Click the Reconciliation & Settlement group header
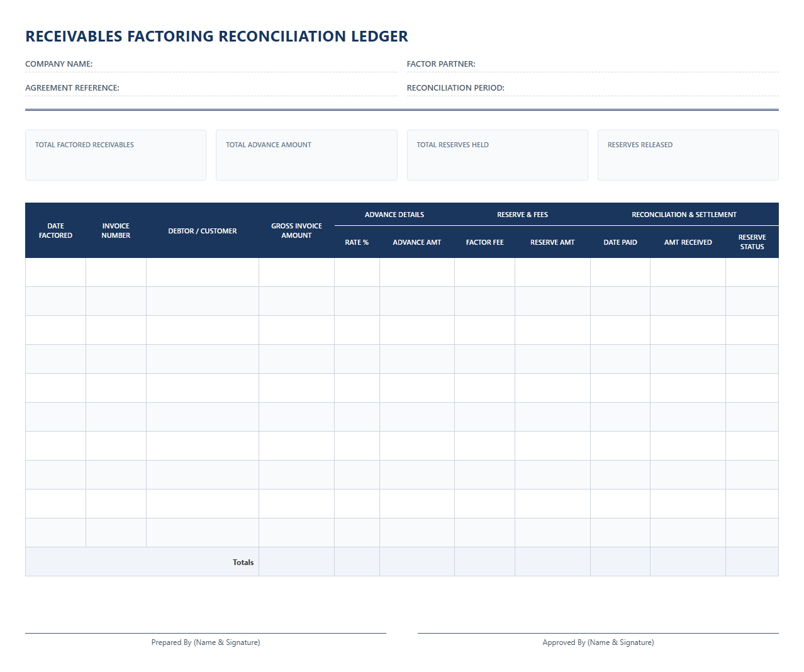The height and width of the screenshot is (672, 804). pos(684,215)
